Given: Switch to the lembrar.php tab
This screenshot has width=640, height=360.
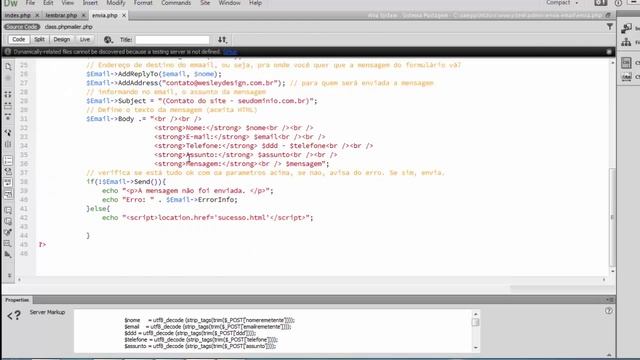Looking at the screenshot, I should coord(61,15).
